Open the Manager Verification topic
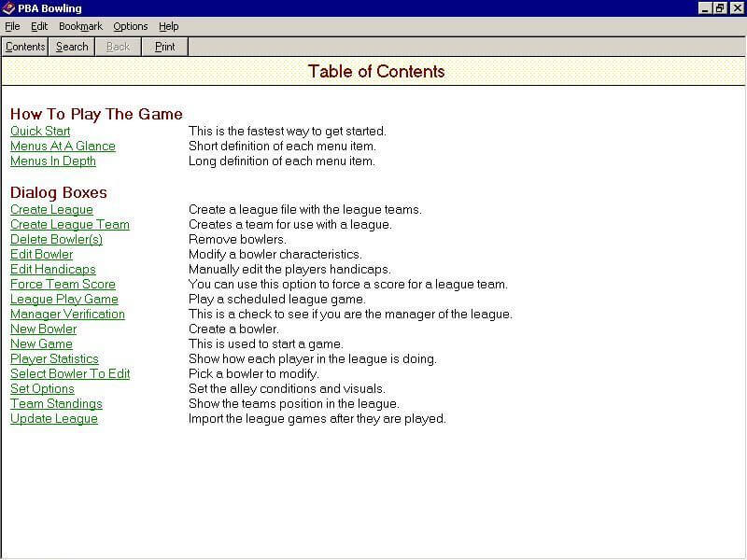Screen dimensions: 747x560 67,315
